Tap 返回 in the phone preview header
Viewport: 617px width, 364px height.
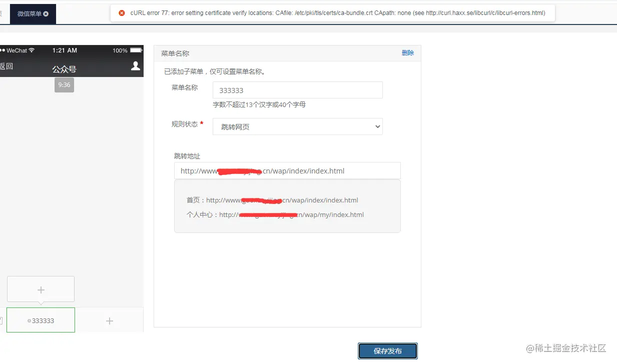[x=6, y=66]
